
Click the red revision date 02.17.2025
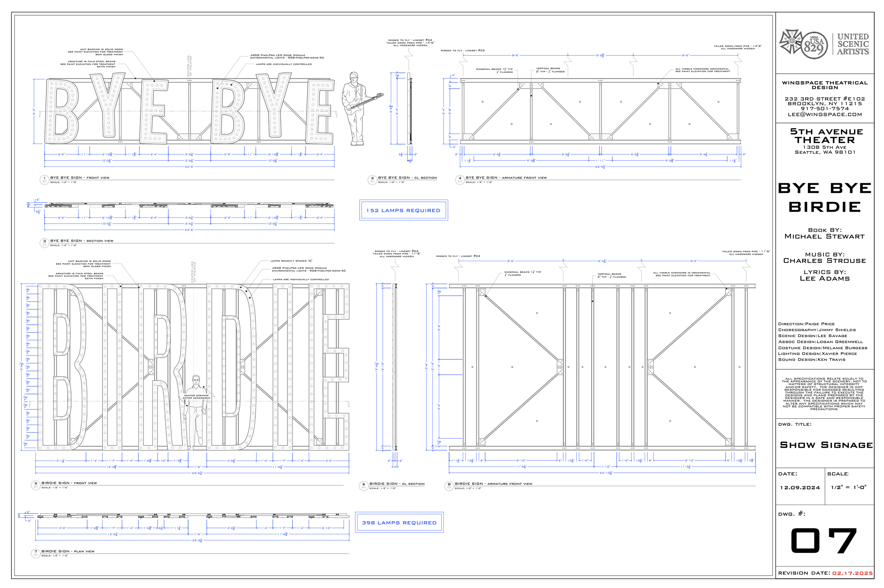852,573
